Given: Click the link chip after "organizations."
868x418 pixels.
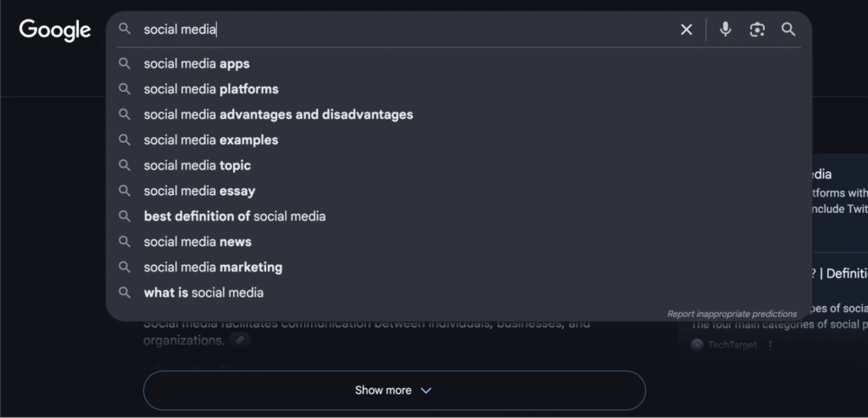Looking at the screenshot, I should tap(240, 341).
